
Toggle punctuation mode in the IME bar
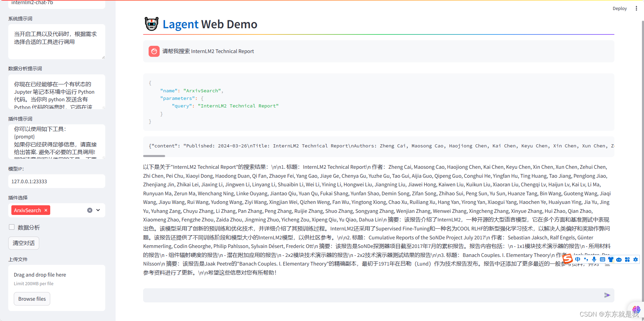pos(586,259)
